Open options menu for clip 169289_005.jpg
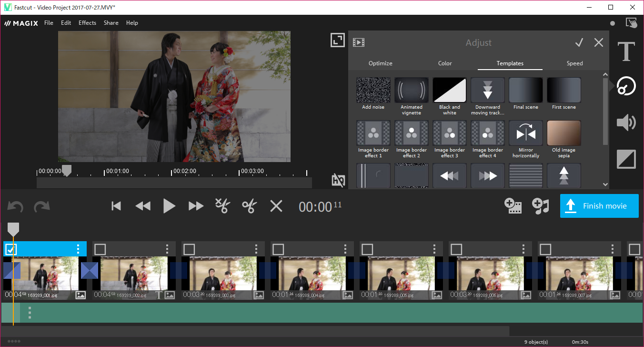Screen dimensions: 644x347 tap(434, 249)
